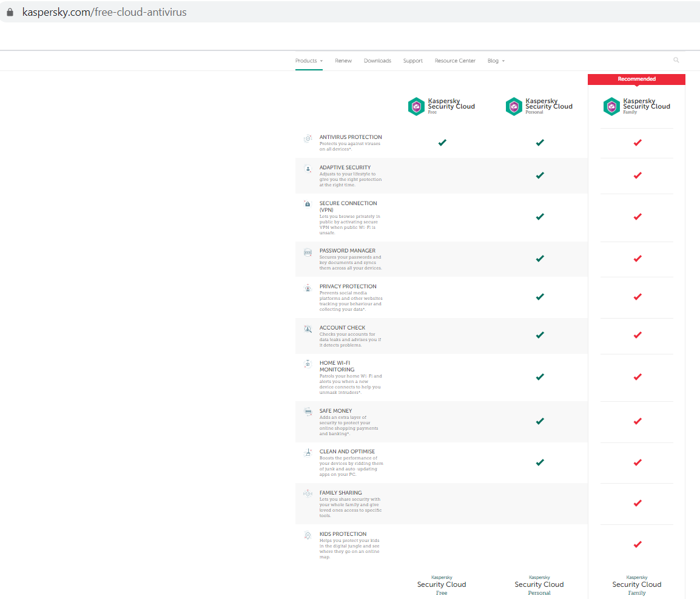Select Security Cloud Personal at the table bottom
This screenshot has width=700, height=599.
click(x=539, y=585)
